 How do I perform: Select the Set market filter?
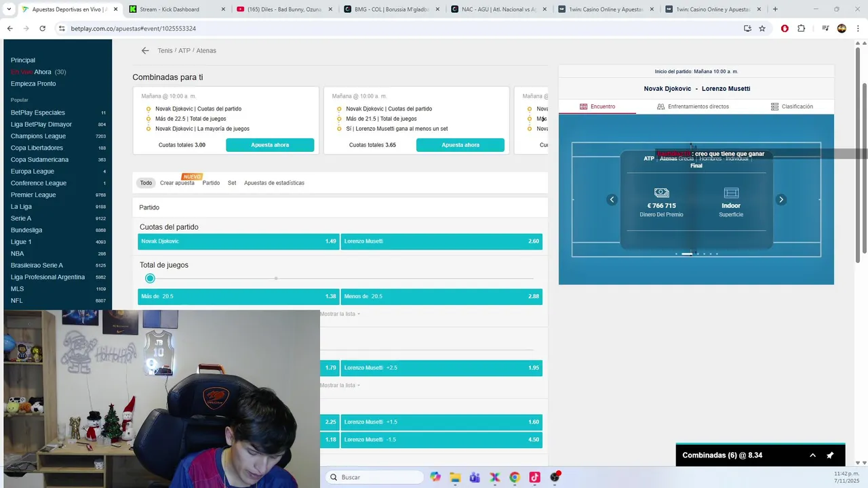pos(232,183)
